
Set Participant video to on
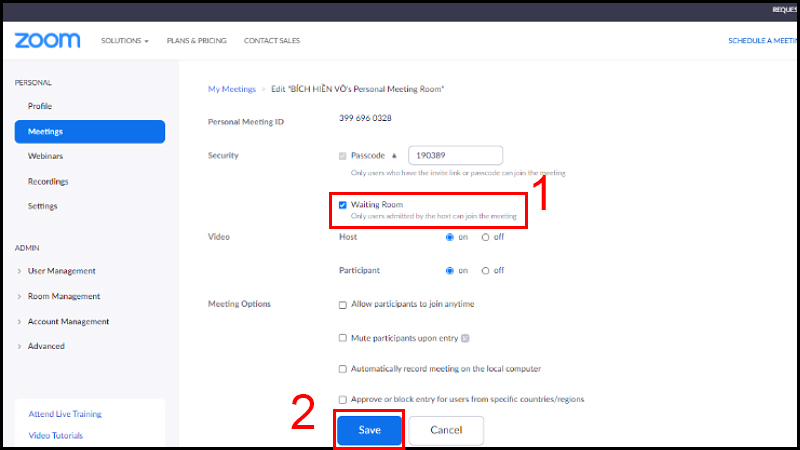(x=449, y=271)
